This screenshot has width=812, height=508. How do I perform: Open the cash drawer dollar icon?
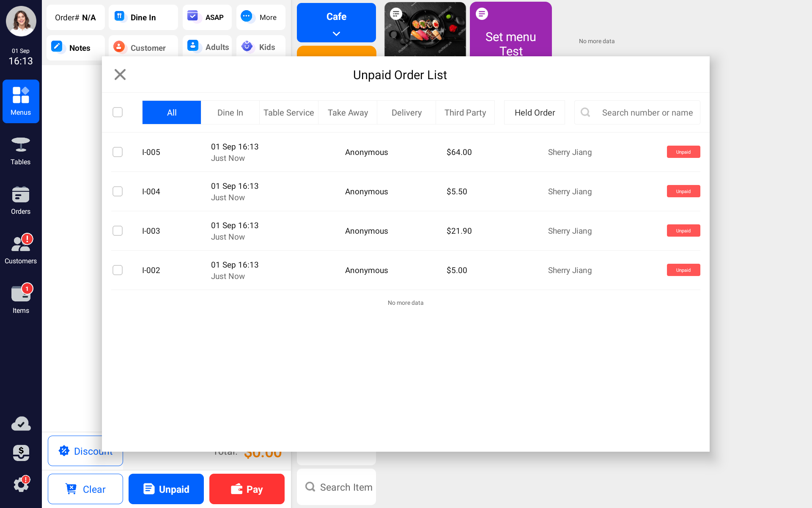(x=21, y=453)
